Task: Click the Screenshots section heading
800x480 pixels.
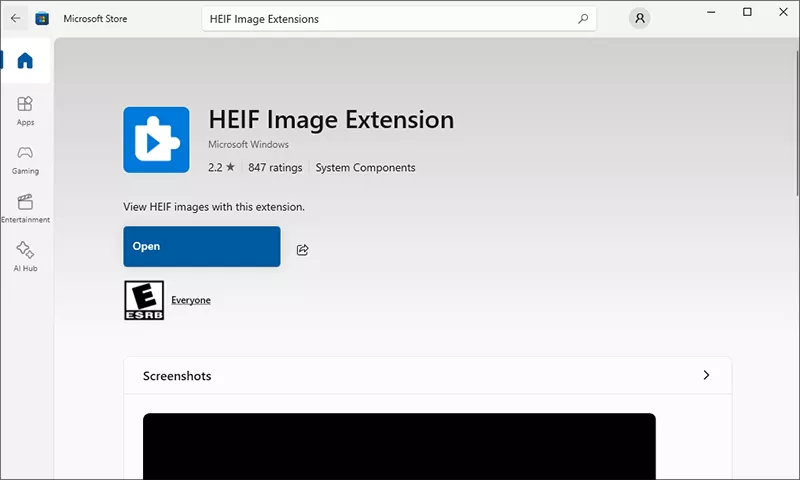Action: point(177,376)
